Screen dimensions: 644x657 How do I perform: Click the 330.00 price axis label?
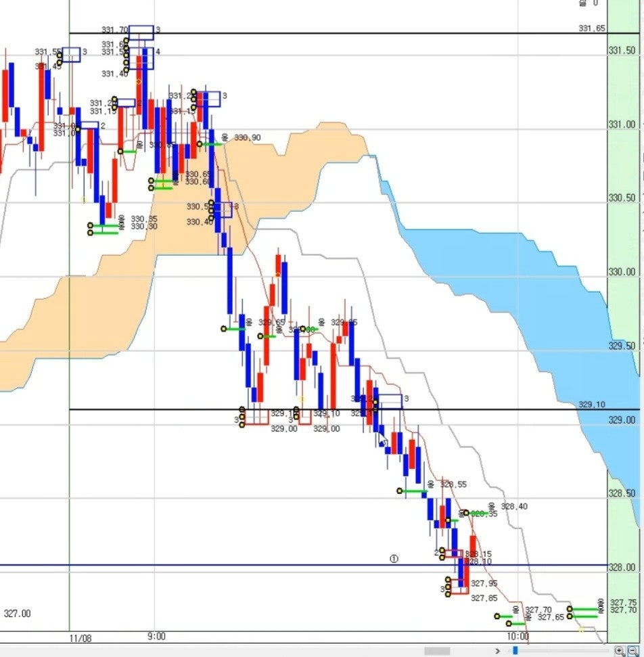tap(622, 273)
